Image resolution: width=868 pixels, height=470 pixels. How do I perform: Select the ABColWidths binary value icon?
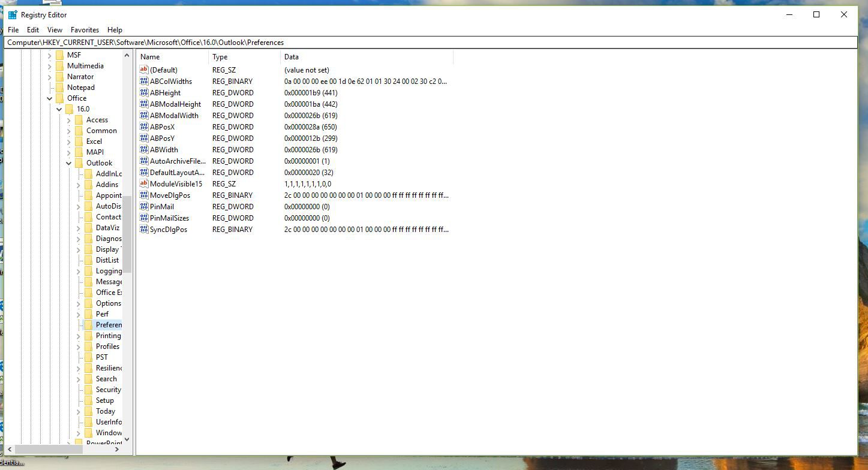(143, 82)
